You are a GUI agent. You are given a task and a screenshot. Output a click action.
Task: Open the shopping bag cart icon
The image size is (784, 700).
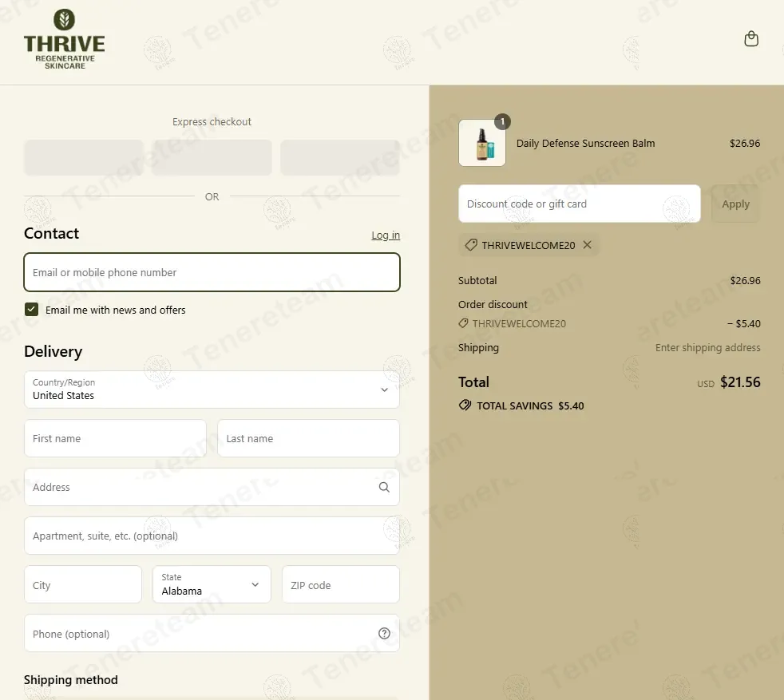click(751, 39)
